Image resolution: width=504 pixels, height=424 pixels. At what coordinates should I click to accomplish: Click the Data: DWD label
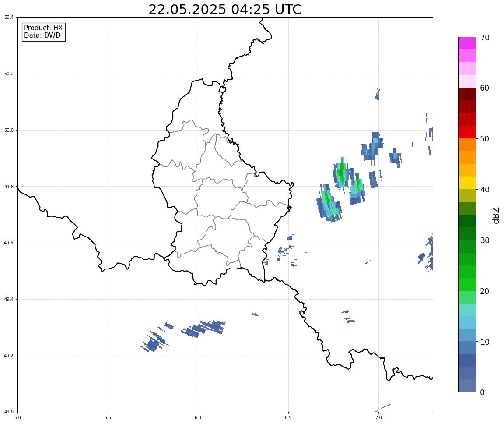pos(42,35)
